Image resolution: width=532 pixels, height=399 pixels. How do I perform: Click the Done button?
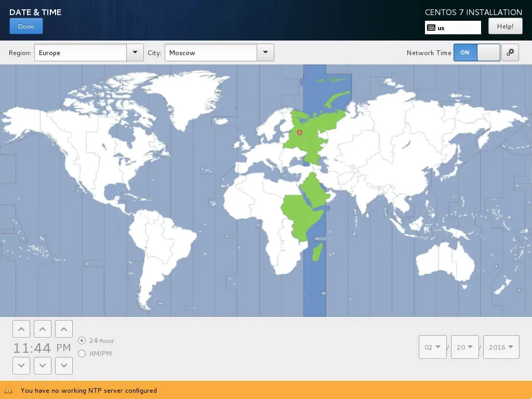coord(26,26)
